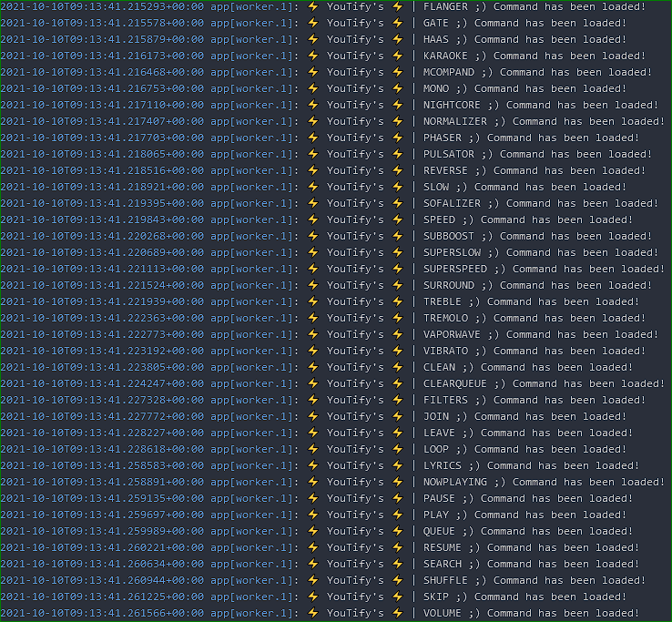Viewport: 672px width, 622px height.
Task: Click the SEARCH command name
Action: 443,564
